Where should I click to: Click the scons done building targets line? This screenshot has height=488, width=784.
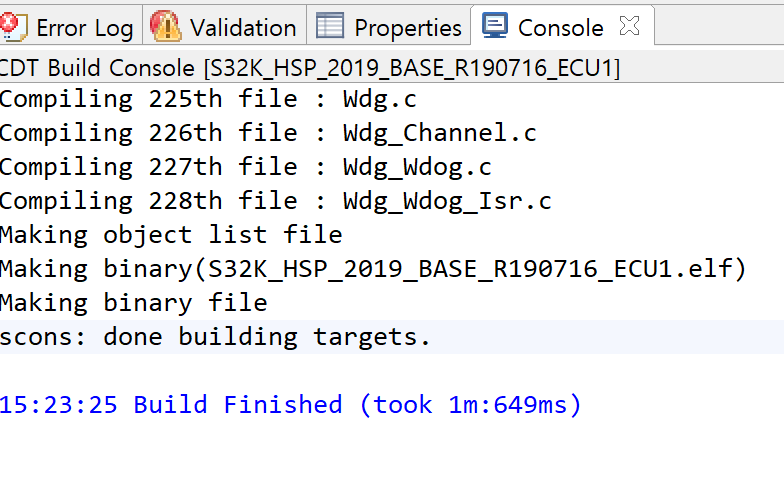[x=215, y=336]
